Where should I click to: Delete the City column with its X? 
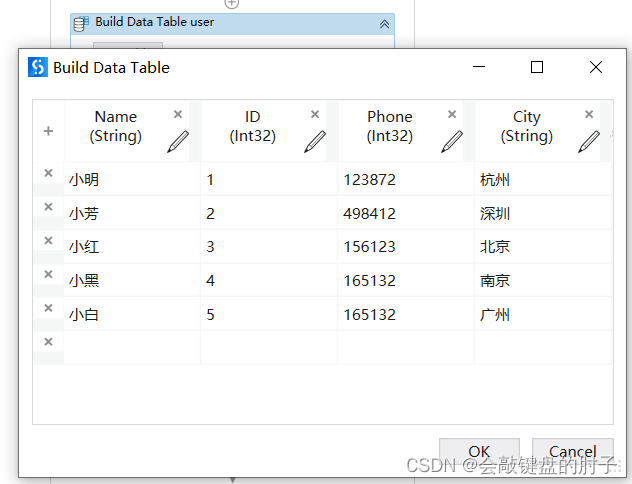[x=589, y=114]
